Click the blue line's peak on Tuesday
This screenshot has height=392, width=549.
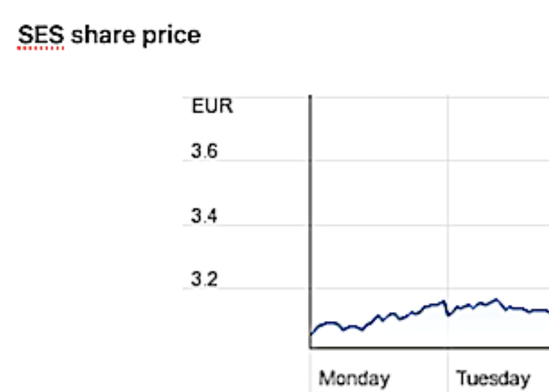[496, 299]
